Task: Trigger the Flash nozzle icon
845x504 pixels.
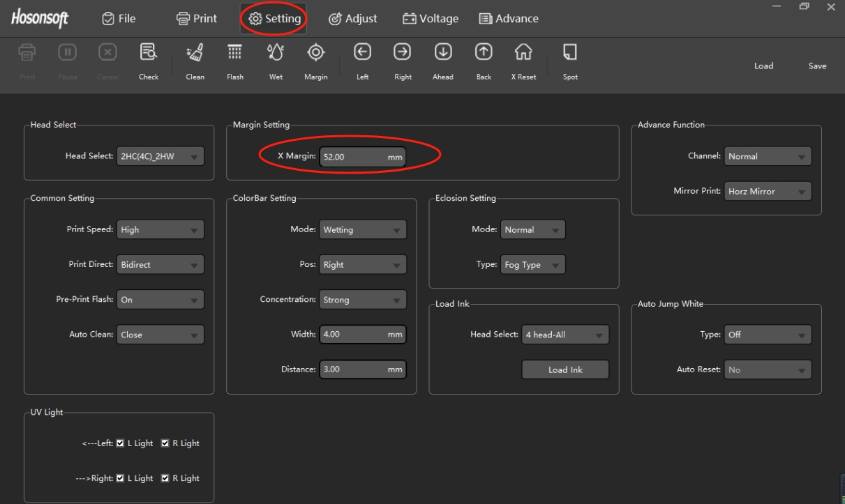Action: [x=235, y=54]
